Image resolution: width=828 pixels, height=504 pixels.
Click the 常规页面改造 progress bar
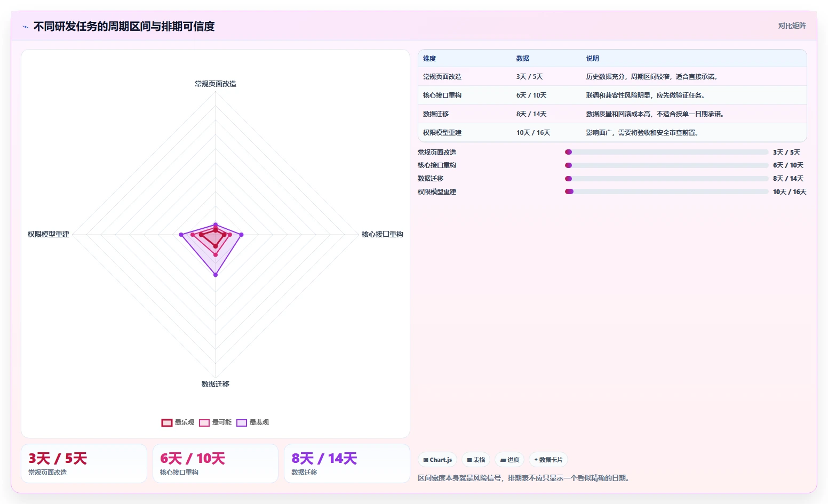tap(667, 152)
